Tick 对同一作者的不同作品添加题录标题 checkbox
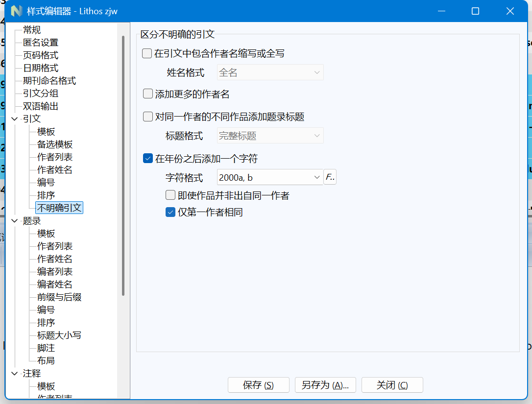Image resolution: width=532 pixels, height=404 pixels. point(148,117)
